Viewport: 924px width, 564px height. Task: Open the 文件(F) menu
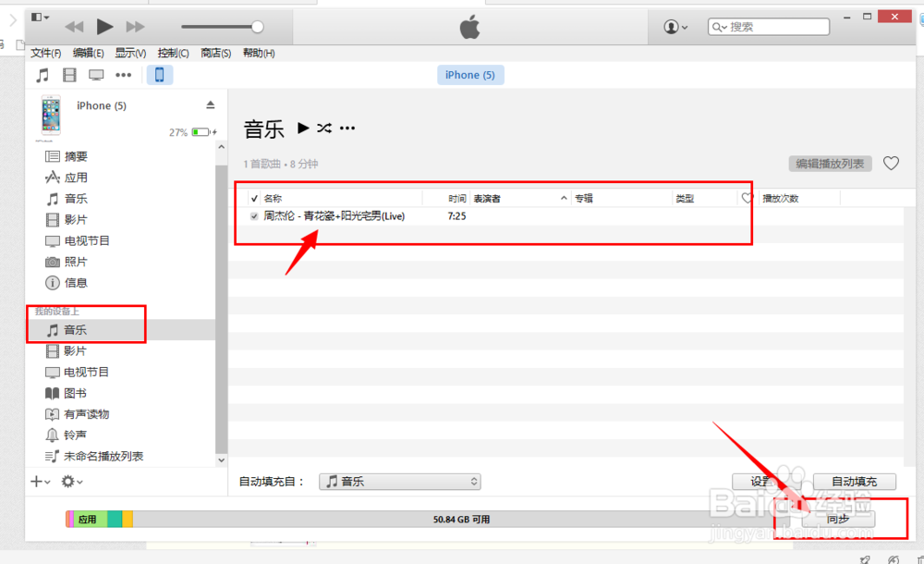pos(46,53)
